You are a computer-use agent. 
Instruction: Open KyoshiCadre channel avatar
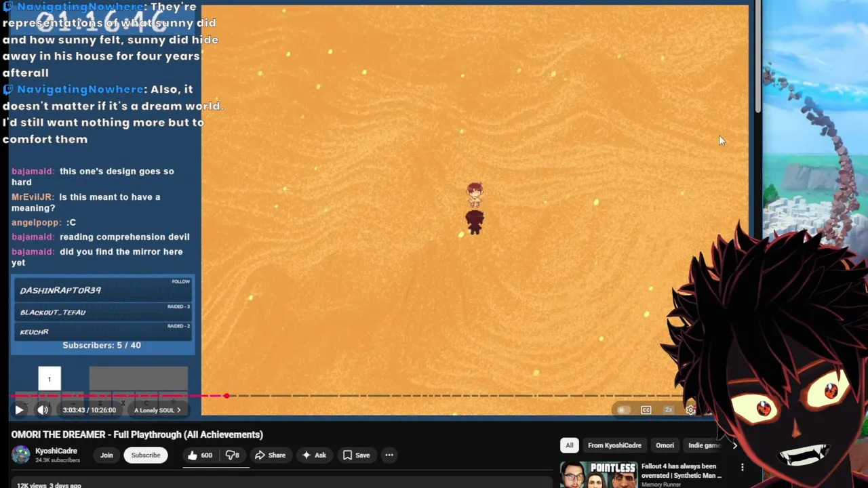[21, 455]
